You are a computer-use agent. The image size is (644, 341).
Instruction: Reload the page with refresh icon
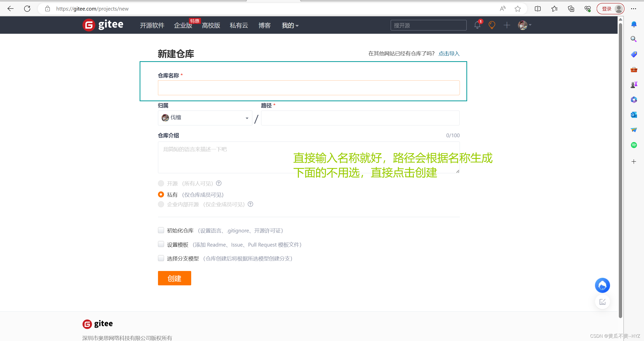(x=27, y=9)
